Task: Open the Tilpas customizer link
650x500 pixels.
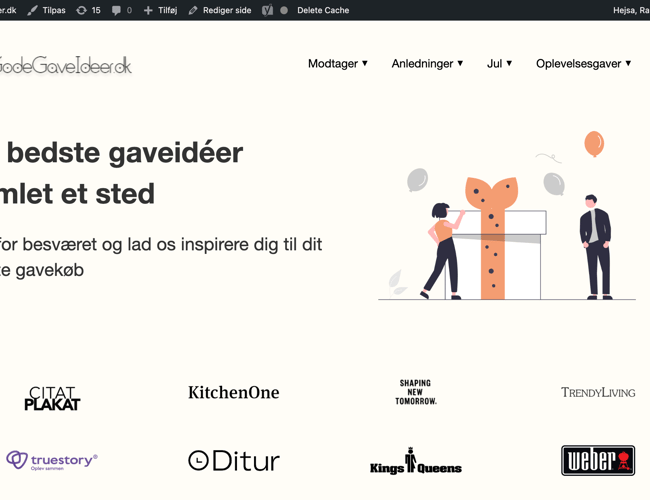Action: coord(46,10)
